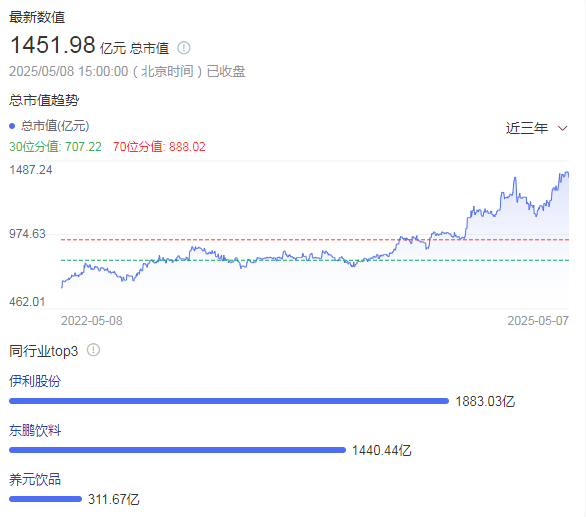Click the 30位分值 707.22 green label
This screenshot has height=517, width=586.
(x=55, y=147)
